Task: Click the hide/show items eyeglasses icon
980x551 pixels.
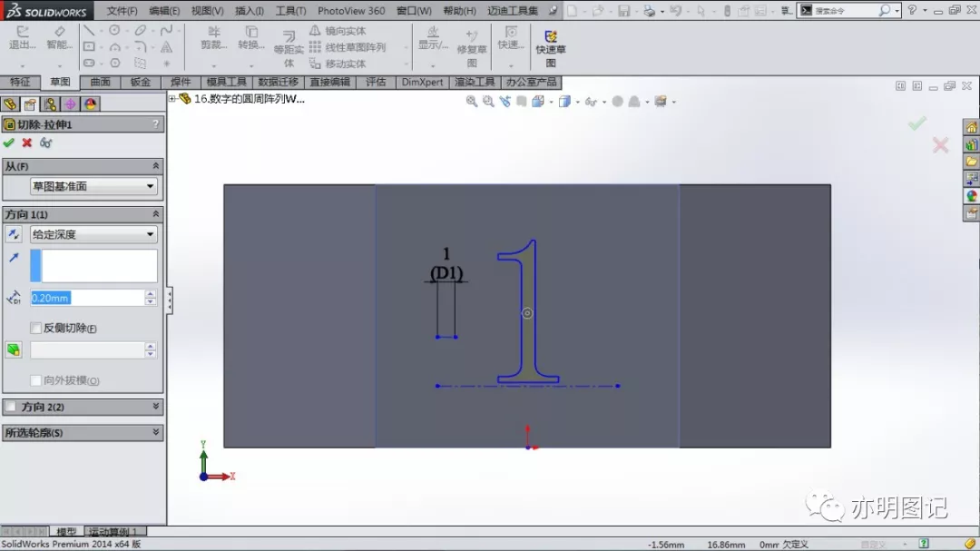Action: tap(590, 102)
